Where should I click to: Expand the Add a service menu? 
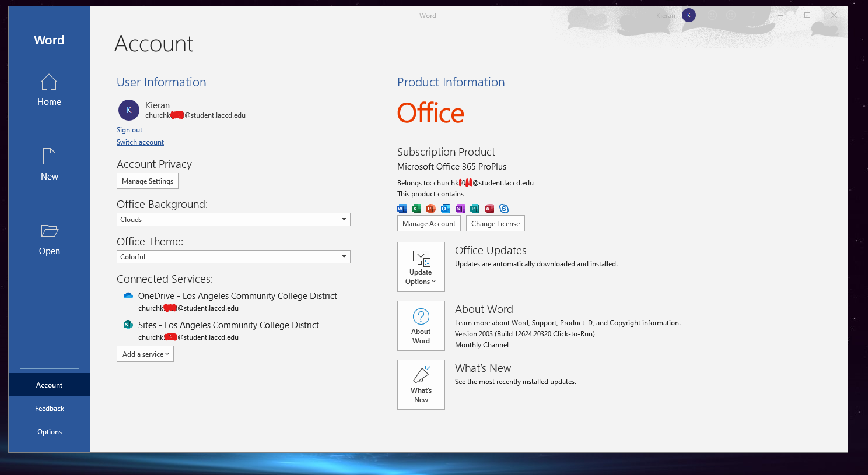[x=145, y=354]
